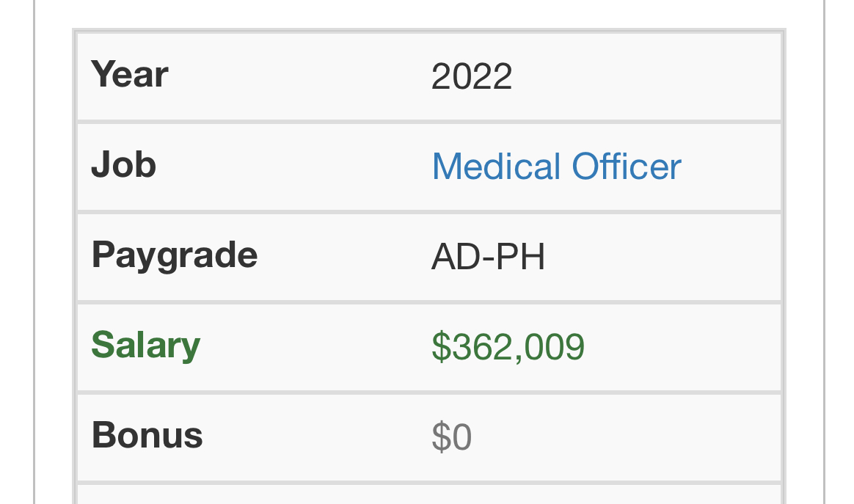
Task: Click the Year label cell
Action: coord(130,75)
